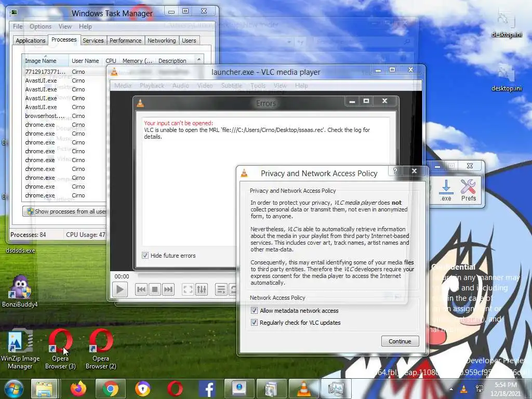Sort processes by Image Name column
The width and height of the screenshot is (532, 399).
coord(45,61)
